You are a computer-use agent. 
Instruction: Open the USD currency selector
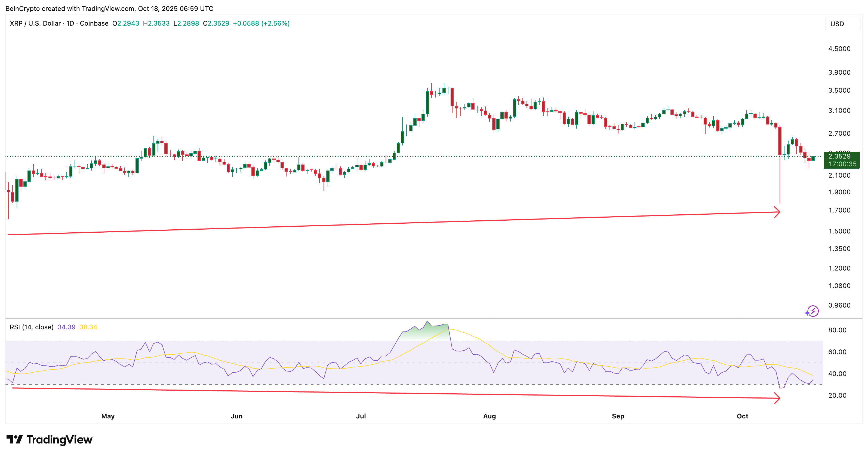click(842, 24)
